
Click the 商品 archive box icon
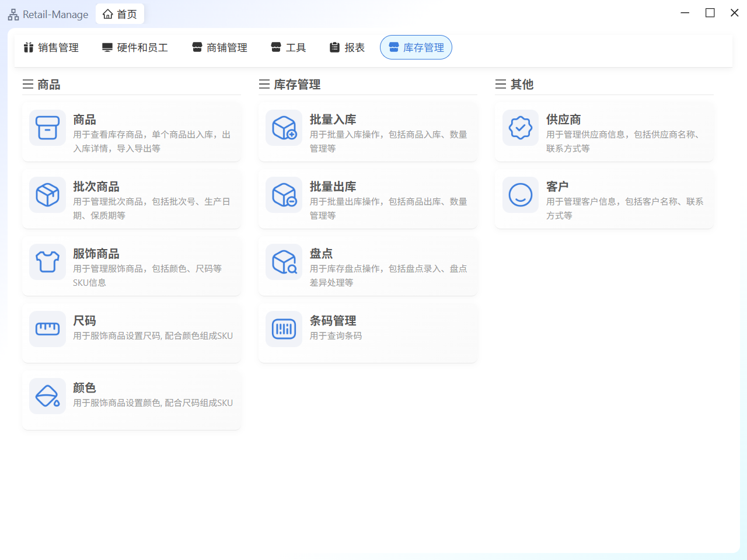click(47, 128)
